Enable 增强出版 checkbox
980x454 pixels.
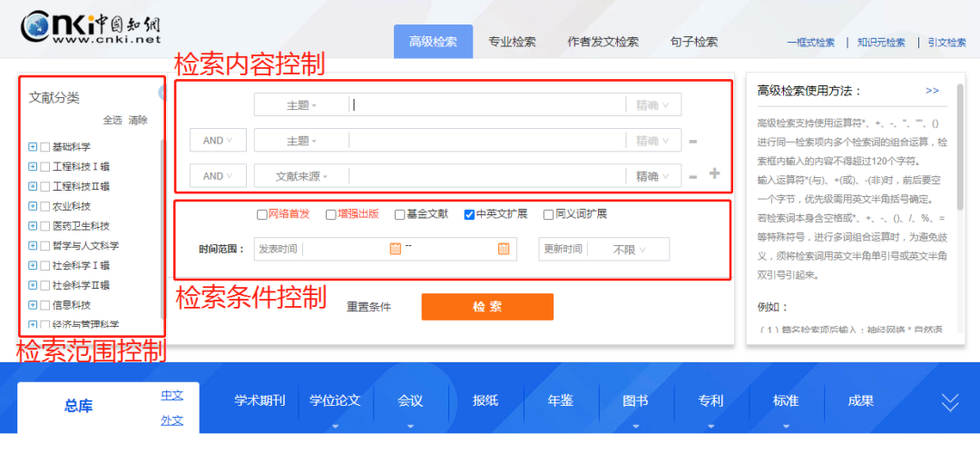(x=330, y=214)
